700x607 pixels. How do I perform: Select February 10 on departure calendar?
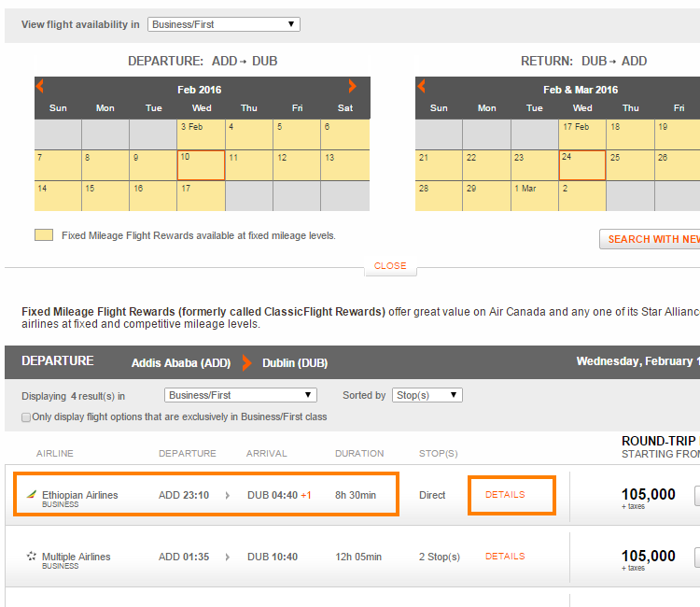pyautogui.click(x=201, y=165)
